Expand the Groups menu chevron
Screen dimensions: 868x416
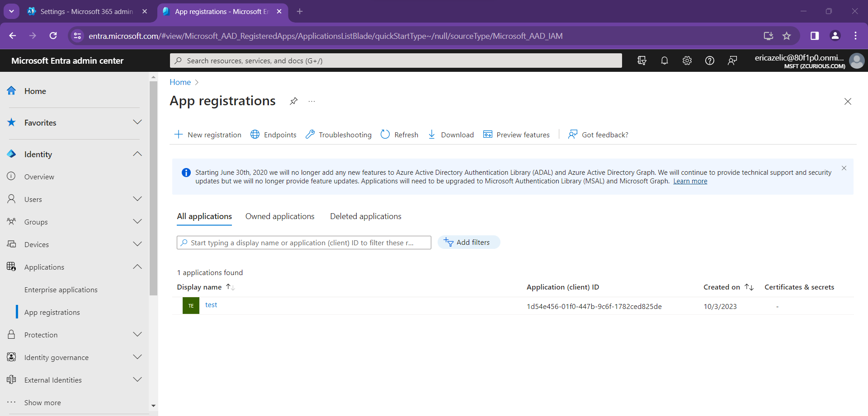coord(137,222)
